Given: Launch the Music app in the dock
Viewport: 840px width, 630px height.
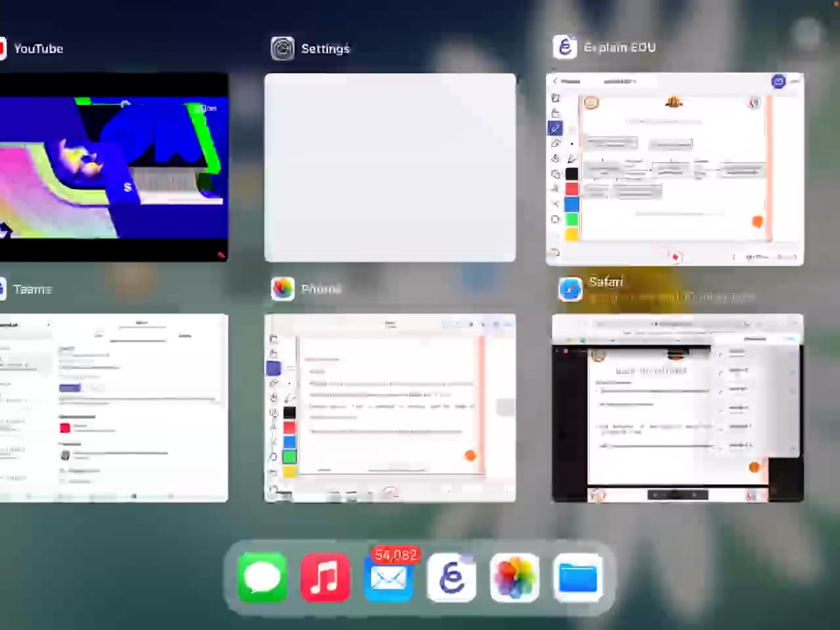Looking at the screenshot, I should (x=325, y=577).
